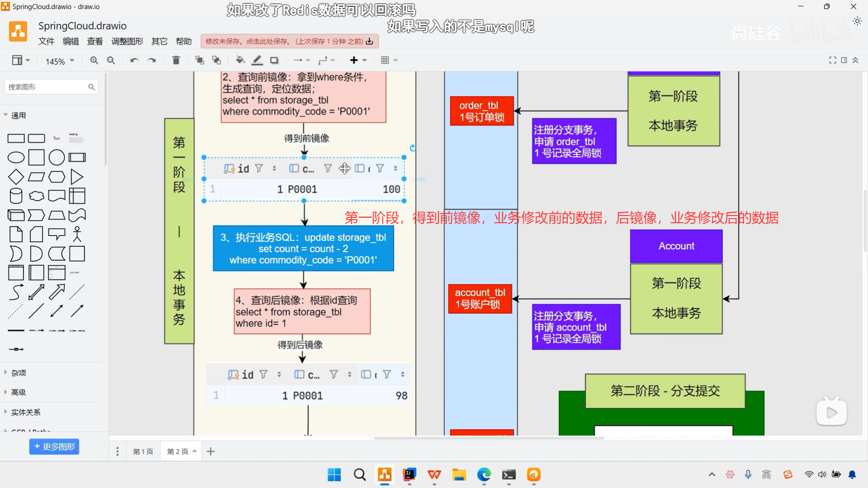
Task: Click the line color pencil icon
Action: (x=257, y=60)
